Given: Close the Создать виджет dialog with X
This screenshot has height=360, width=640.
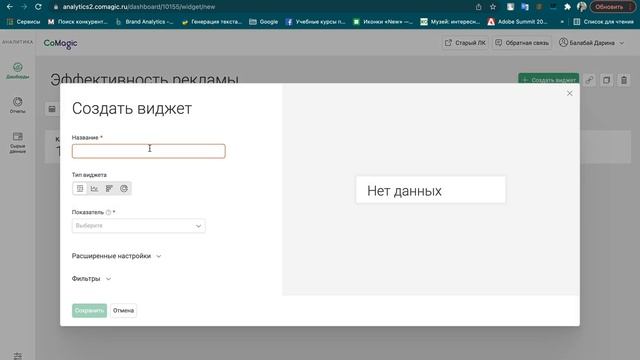Looking at the screenshot, I should point(569,93).
